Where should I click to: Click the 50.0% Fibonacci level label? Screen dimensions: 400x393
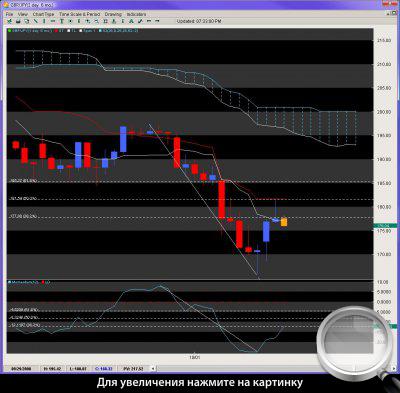click(23, 199)
